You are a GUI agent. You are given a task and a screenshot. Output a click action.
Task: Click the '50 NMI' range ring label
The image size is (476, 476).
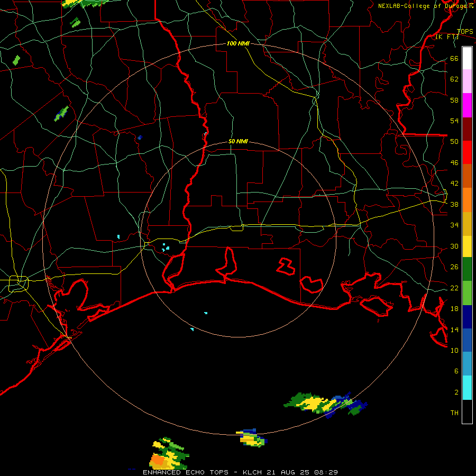pos(238,141)
